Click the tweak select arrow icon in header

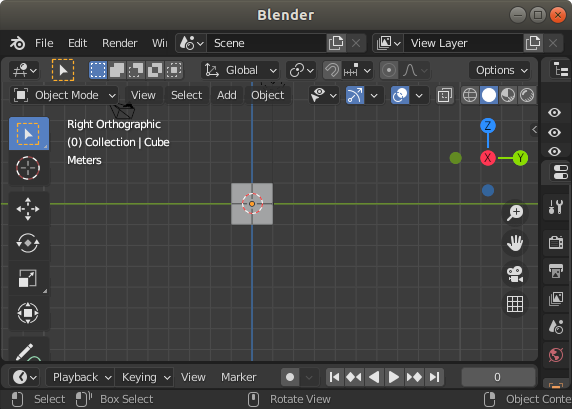tap(63, 70)
